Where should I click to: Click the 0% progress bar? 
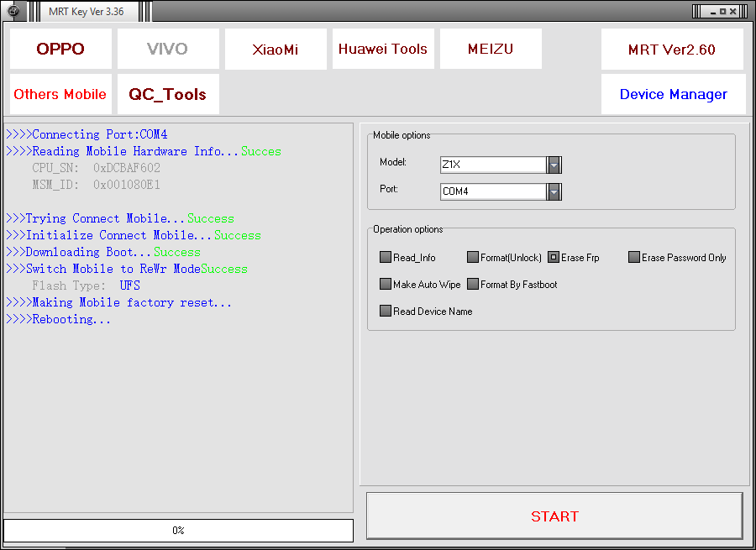[x=178, y=531]
